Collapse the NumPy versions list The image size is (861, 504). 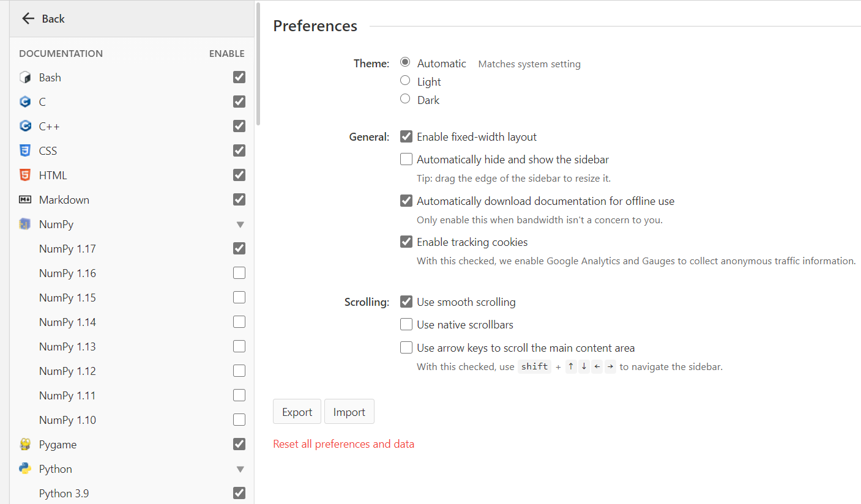coord(240,224)
